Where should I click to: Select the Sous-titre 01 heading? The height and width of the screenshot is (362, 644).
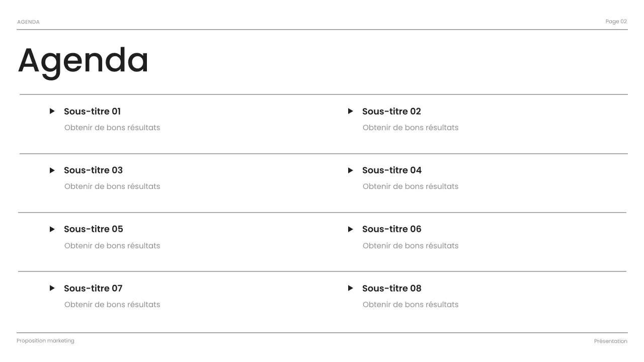coord(92,111)
